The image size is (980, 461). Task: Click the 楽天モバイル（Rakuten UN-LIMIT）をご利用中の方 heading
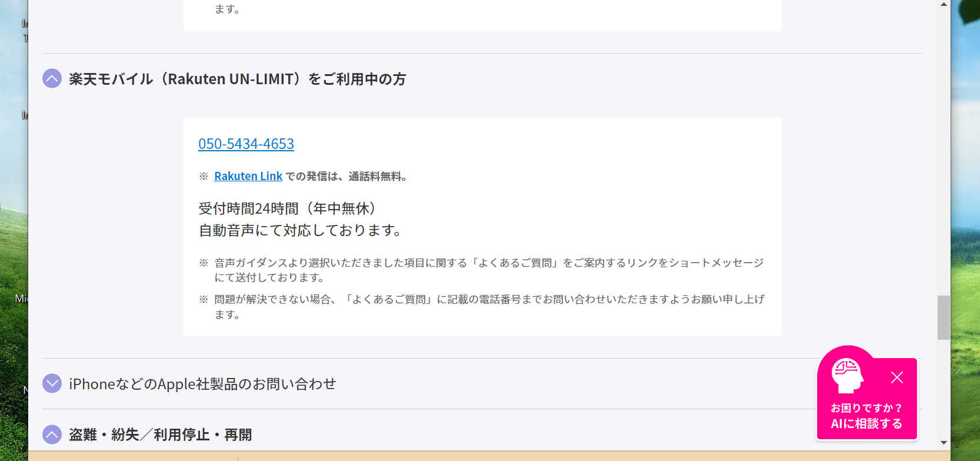238,79
